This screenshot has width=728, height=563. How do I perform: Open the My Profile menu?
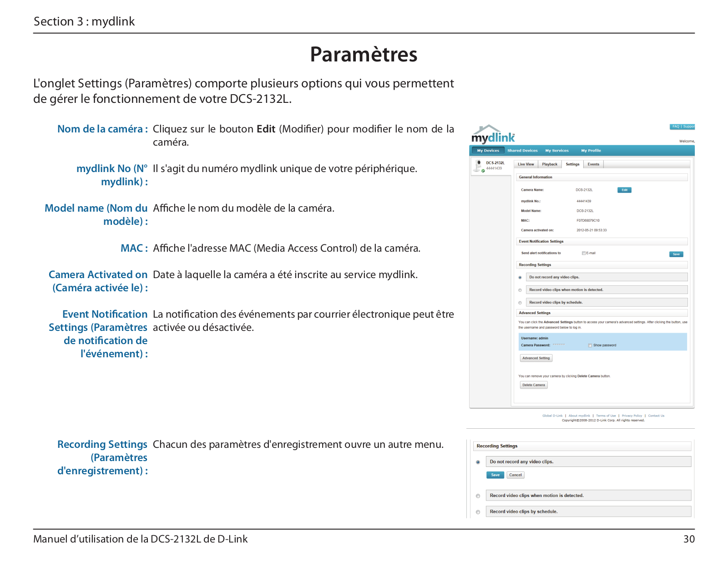(591, 151)
